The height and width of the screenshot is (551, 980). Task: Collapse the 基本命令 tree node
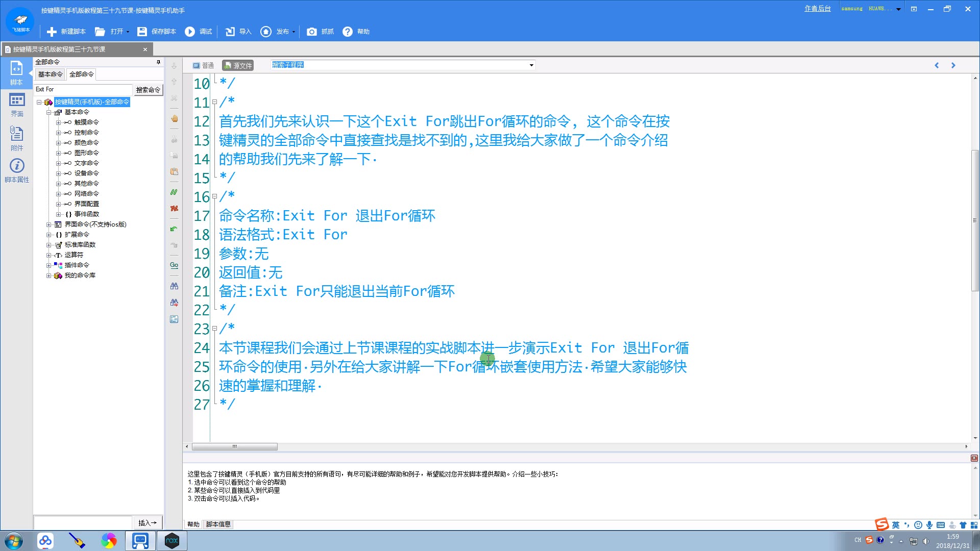click(x=48, y=112)
